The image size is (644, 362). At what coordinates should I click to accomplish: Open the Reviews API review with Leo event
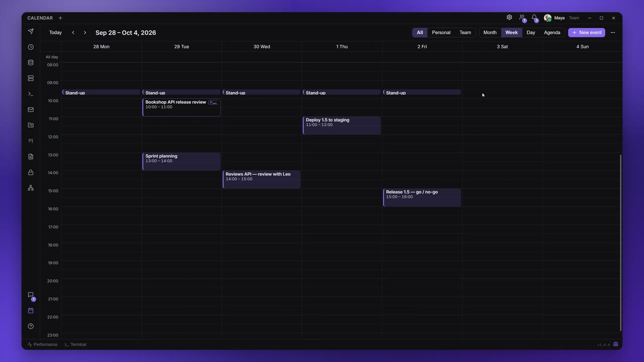262,179
